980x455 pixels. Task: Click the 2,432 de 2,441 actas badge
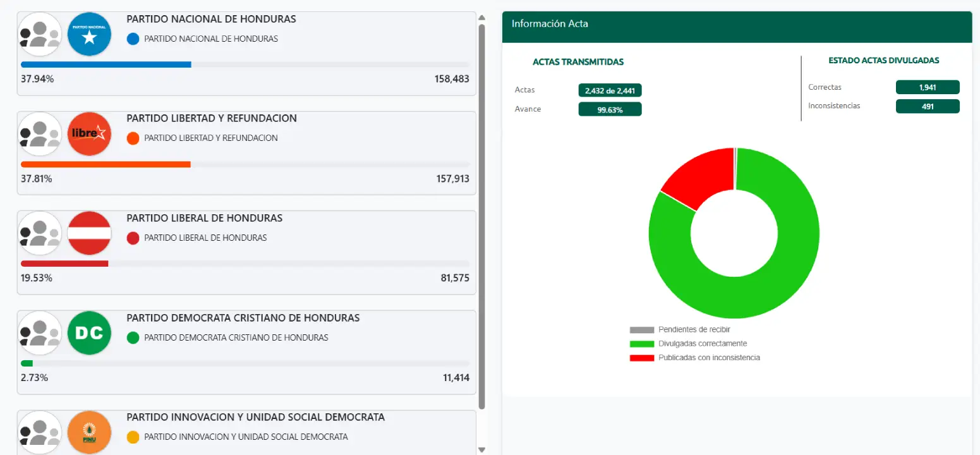coord(610,90)
